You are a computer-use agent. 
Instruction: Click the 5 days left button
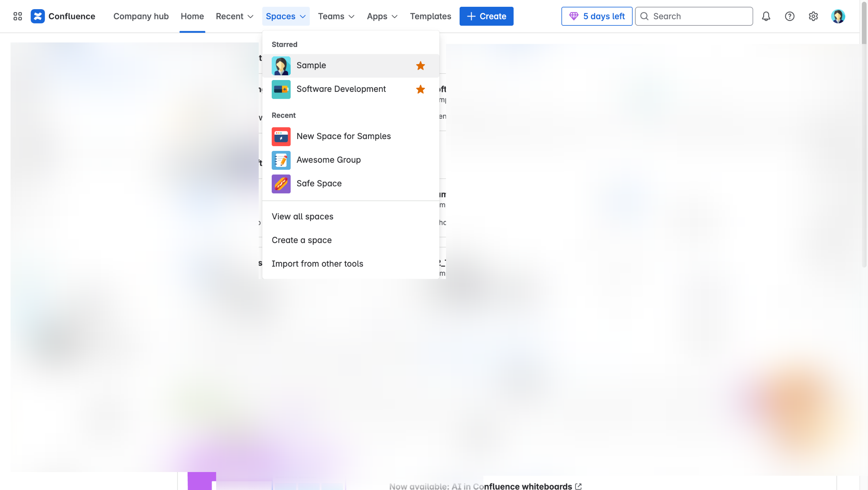tap(596, 16)
